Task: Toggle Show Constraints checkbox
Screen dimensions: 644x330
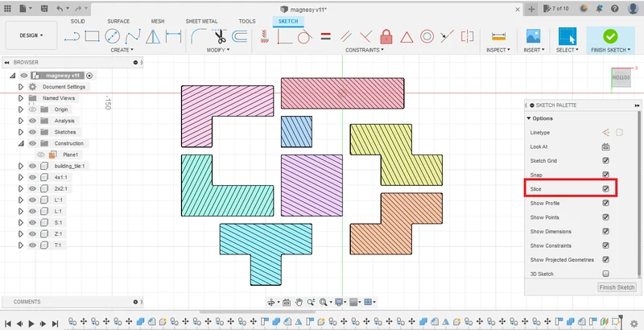Action: pos(606,245)
